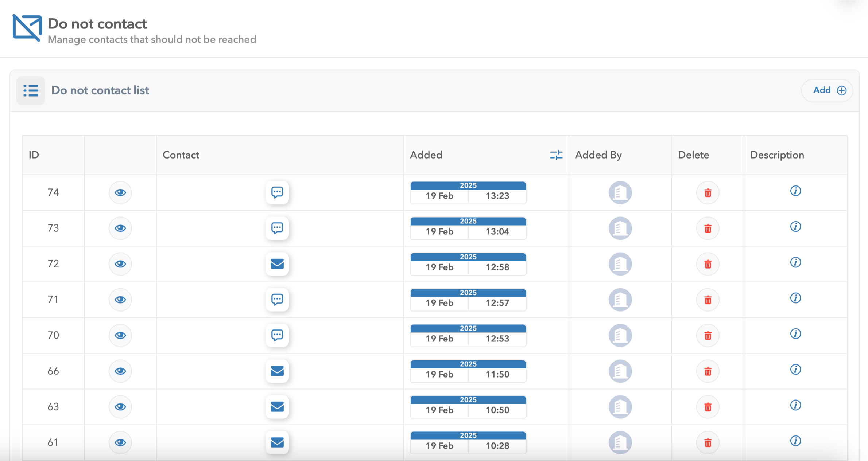Click the list icon next to Do not contact list
The image size is (868, 461).
[x=31, y=90]
